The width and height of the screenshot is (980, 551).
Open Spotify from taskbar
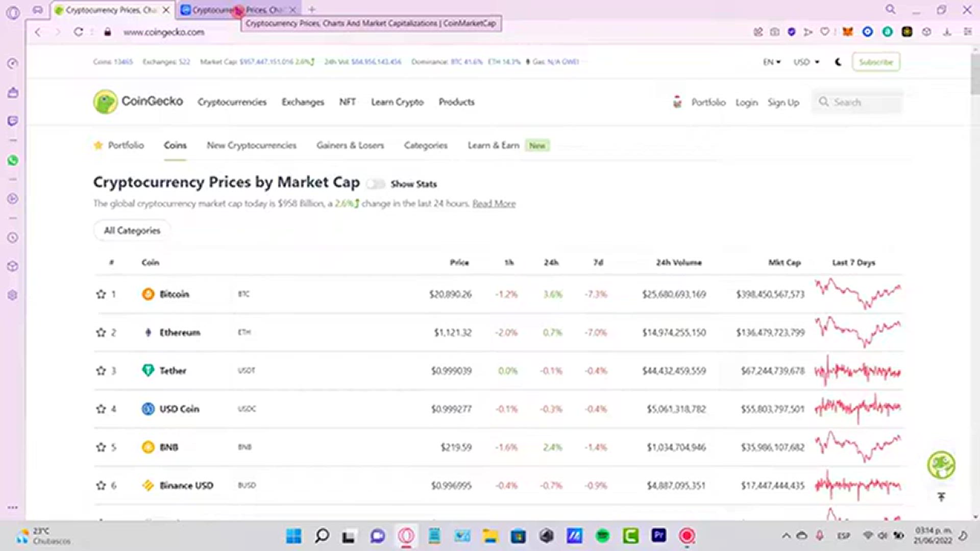603,536
